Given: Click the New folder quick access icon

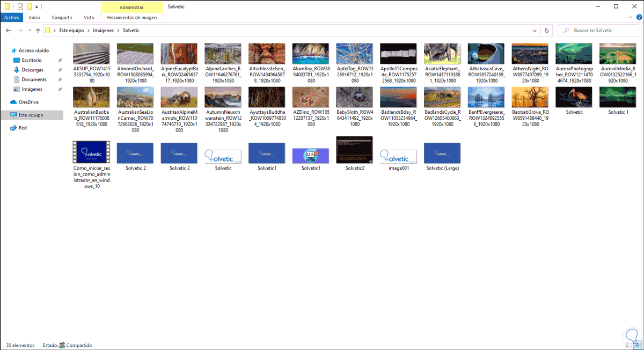Looking at the screenshot, I should (30, 6).
